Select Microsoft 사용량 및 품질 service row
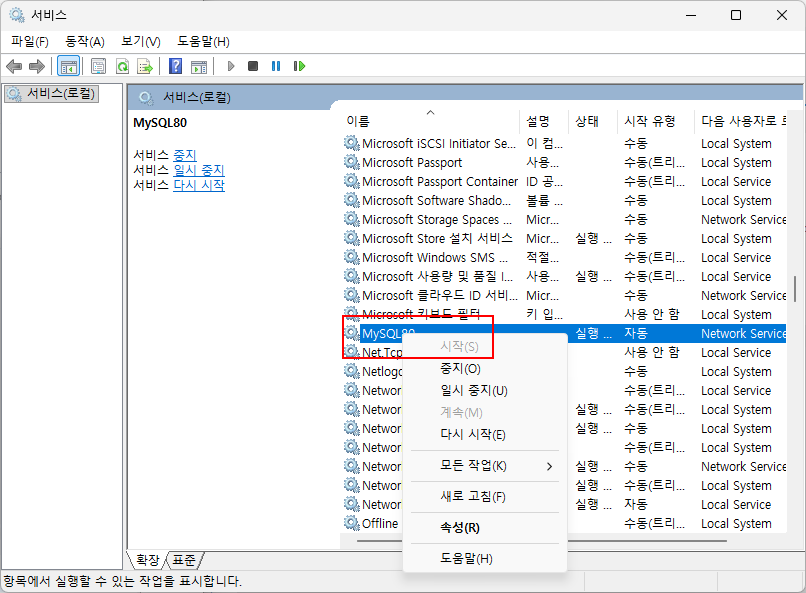 pyautogui.click(x=565, y=276)
